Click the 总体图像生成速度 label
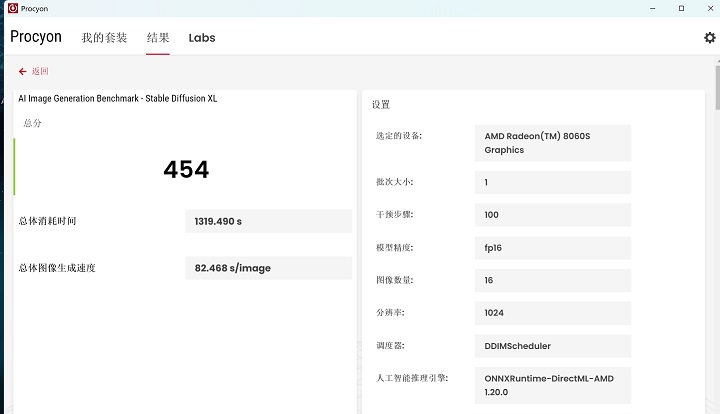 [x=57, y=268]
